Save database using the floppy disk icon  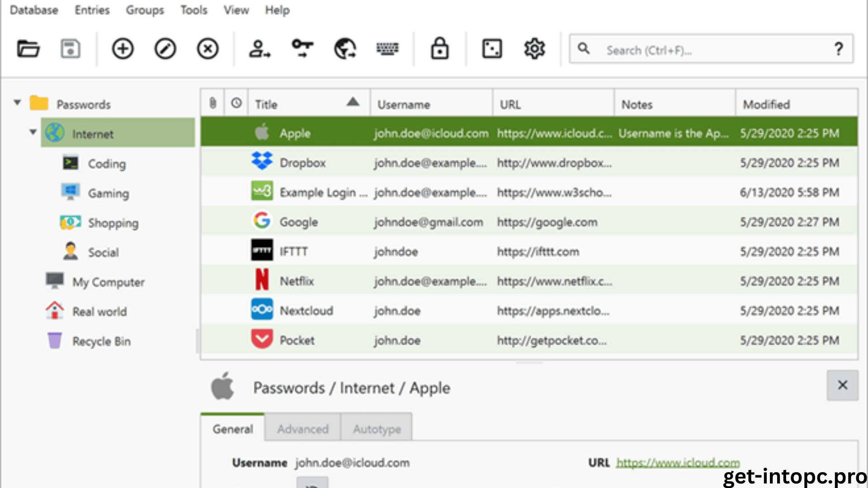click(71, 49)
